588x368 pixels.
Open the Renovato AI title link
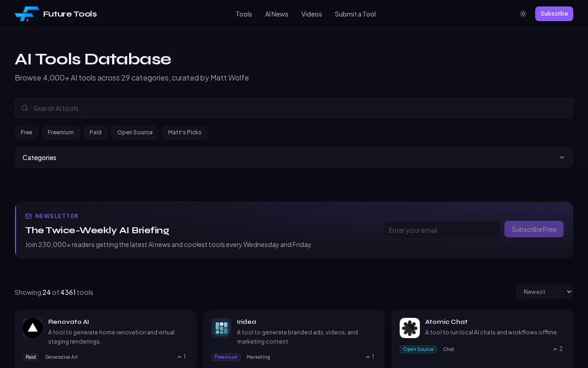[x=68, y=322]
